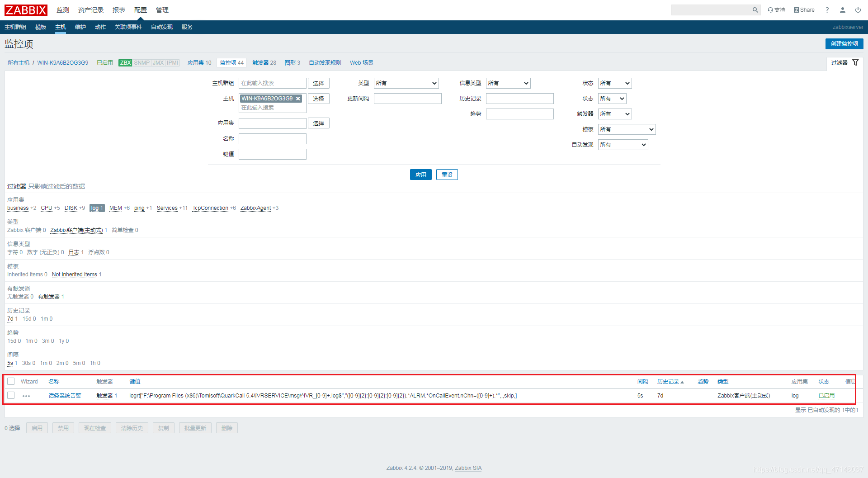Open wizard dots menu for item row

click(26, 396)
